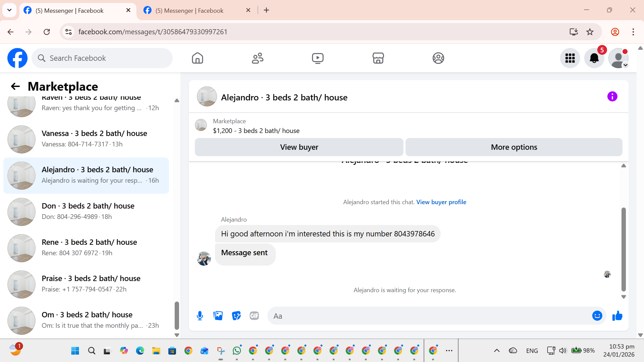644x362 pixels.
Task: Open the Video (Watch) icon
Action: pyautogui.click(x=318, y=58)
